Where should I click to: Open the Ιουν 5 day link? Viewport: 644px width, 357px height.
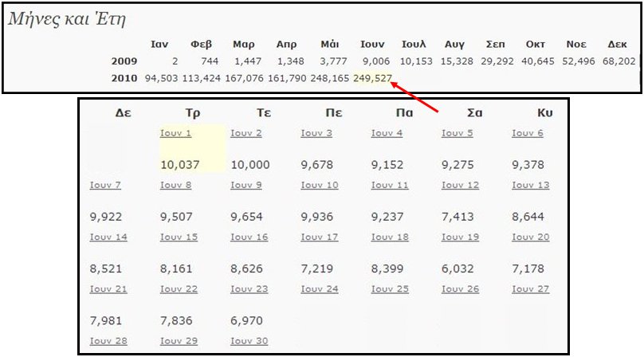[x=457, y=133]
